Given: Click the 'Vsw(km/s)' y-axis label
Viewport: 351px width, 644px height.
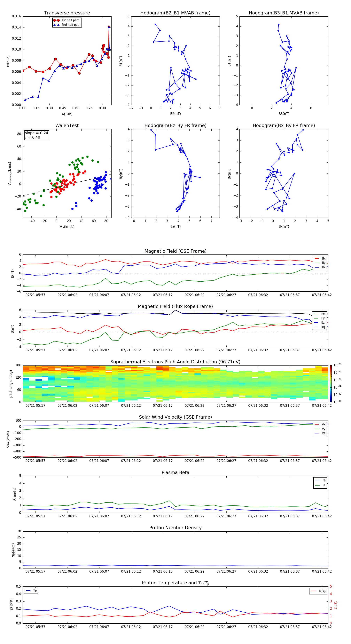Looking at the screenshot, I should tap(8, 439).
